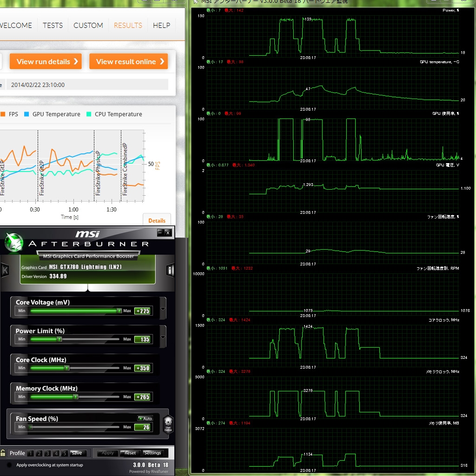Close the MSI Afterburner window

[168, 232]
